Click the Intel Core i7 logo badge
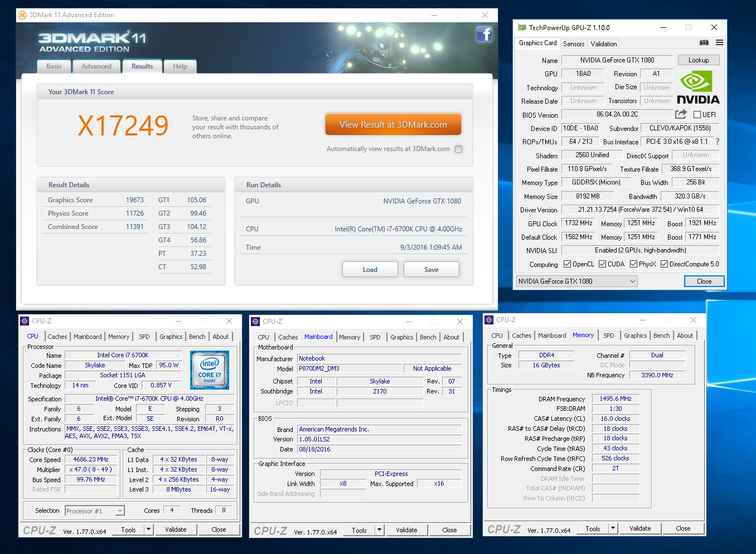This screenshot has height=554, width=756. click(210, 370)
